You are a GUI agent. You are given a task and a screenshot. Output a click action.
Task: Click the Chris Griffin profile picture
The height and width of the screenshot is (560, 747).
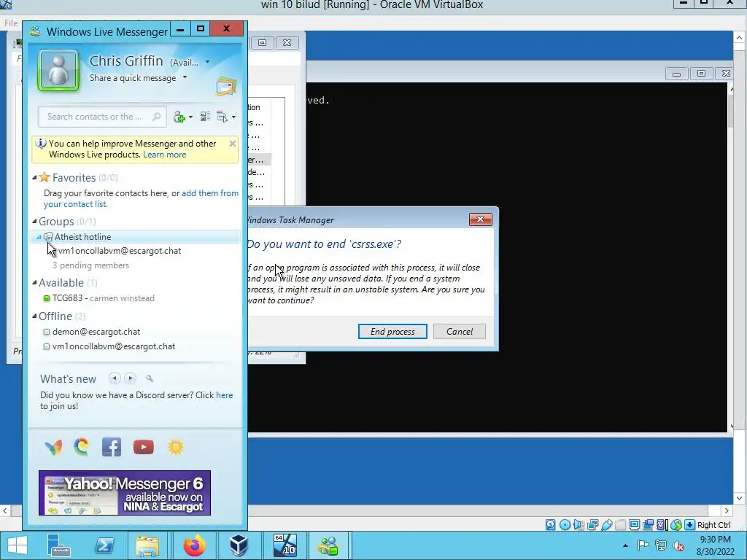(58, 71)
